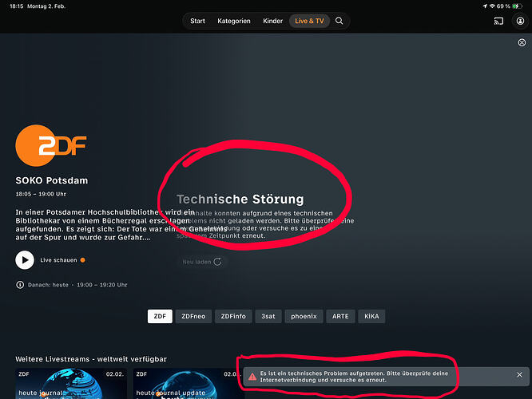Close the hero panel with X icon
Image resolution: width=532 pixels, height=399 pixels.
(522, 43)
